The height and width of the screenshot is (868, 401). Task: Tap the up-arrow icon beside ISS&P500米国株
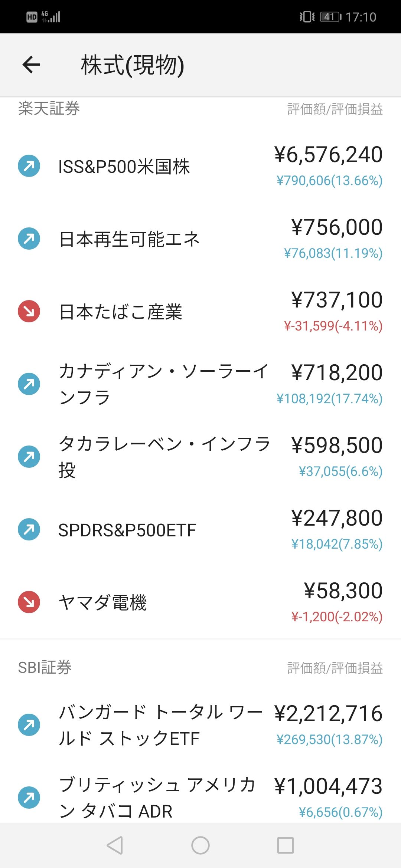click(29, 166)
